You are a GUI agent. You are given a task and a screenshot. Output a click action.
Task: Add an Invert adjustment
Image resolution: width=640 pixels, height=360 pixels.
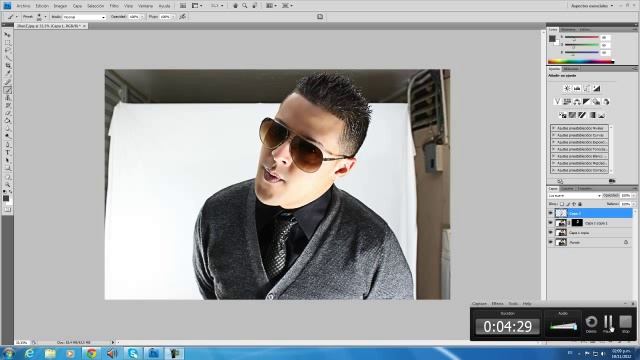pyautogui.click(x=562, y=115)
